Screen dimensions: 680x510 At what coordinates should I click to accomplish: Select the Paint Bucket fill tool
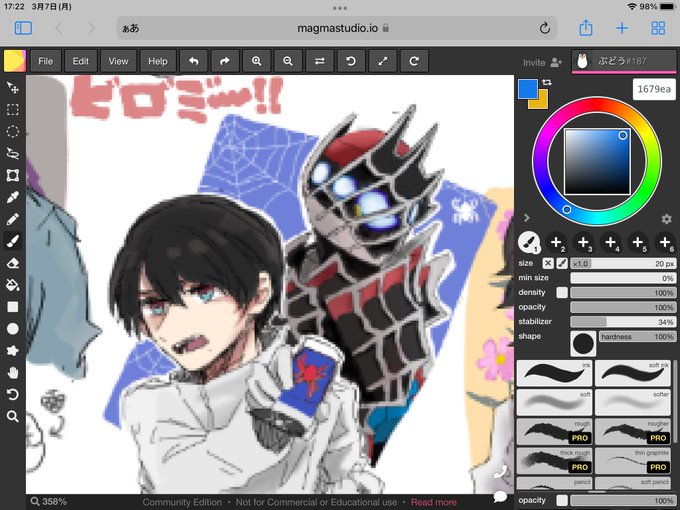(x=13, y=284)
